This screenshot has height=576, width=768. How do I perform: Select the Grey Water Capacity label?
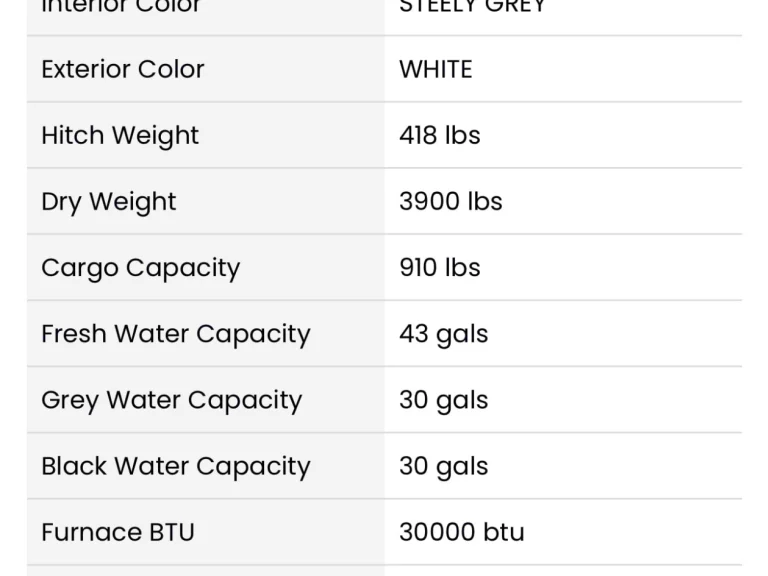171,400
